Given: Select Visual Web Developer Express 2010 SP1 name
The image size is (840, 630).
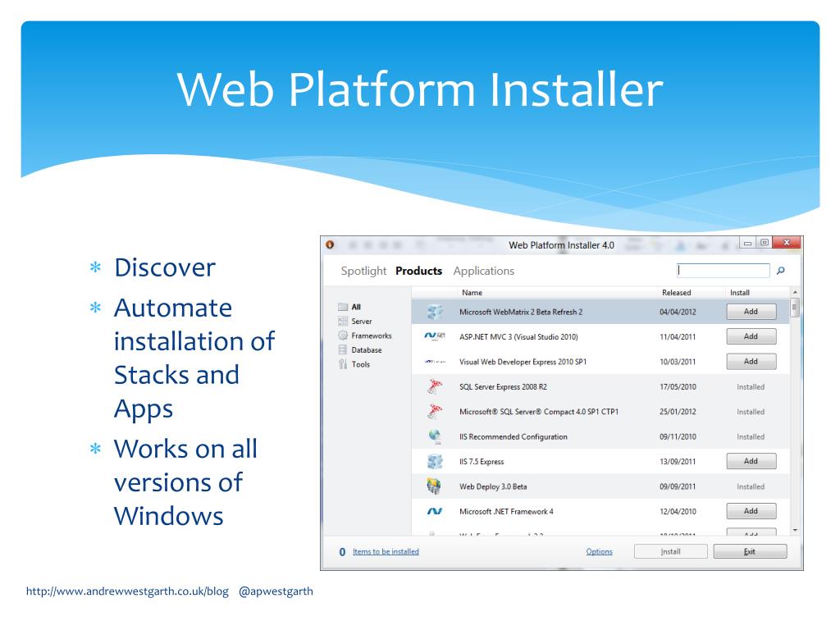Looking at the screenshot, I should [523, 362].
